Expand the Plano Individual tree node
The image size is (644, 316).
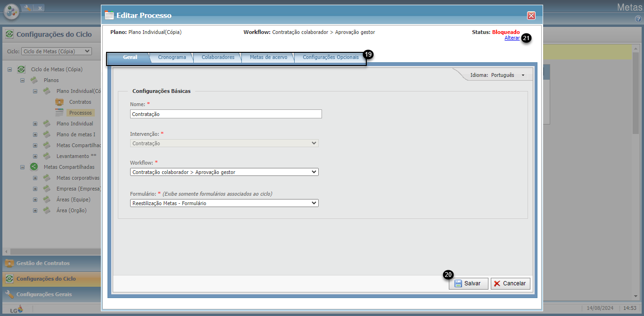click(35, 124)
